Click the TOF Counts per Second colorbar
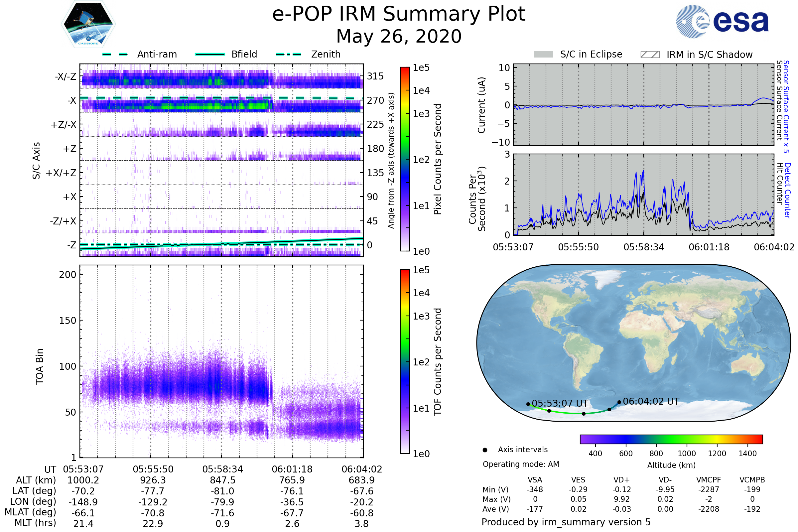The image size is (798, 532). [x=405, y=361]
